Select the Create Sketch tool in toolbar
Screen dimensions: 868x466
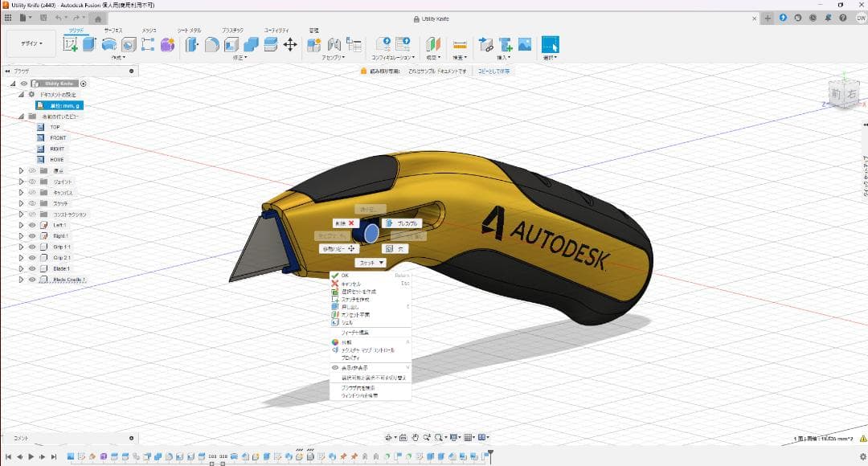point(71,44)
